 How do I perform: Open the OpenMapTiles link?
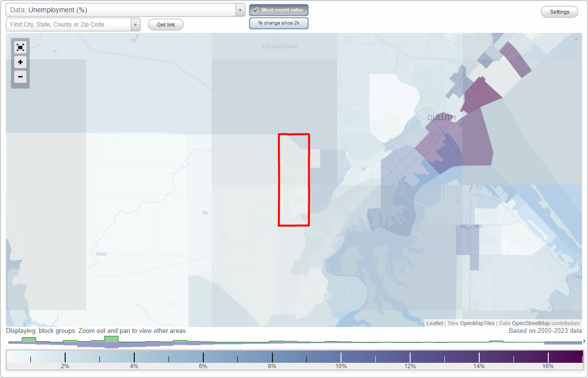click(477, 323)
